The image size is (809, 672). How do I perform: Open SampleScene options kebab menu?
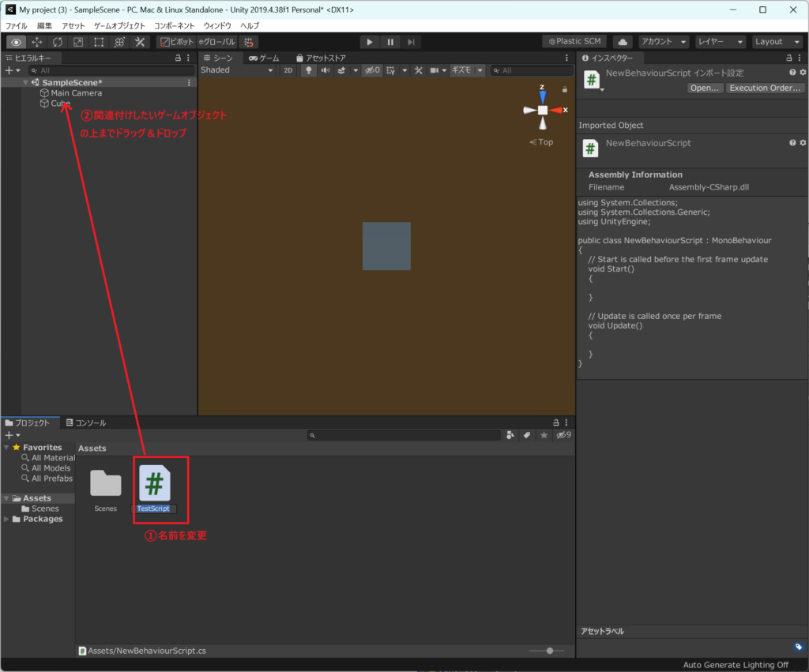pos(189,82)
